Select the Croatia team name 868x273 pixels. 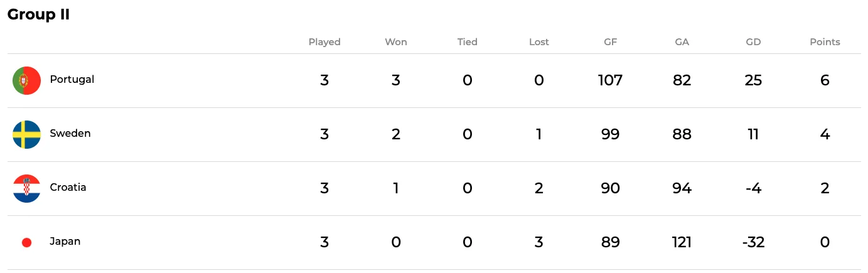[68, 188]
